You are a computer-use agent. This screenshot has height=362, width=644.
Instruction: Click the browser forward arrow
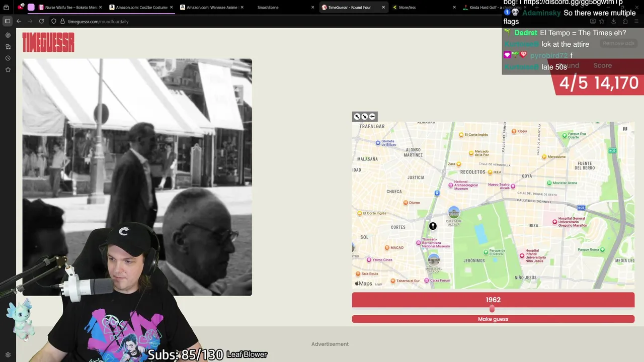point(30,21)
